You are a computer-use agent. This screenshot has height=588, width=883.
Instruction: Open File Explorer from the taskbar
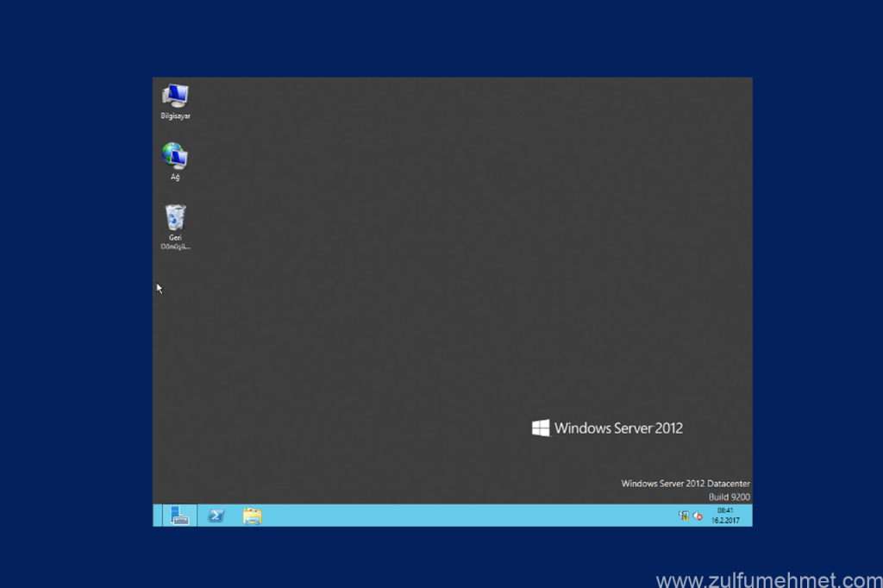click(252, 516)
